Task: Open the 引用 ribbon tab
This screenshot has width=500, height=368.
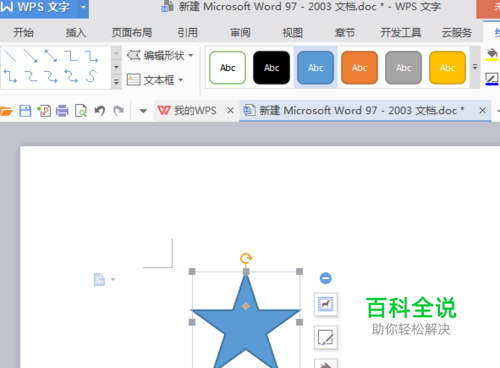Action: [187, 33]
